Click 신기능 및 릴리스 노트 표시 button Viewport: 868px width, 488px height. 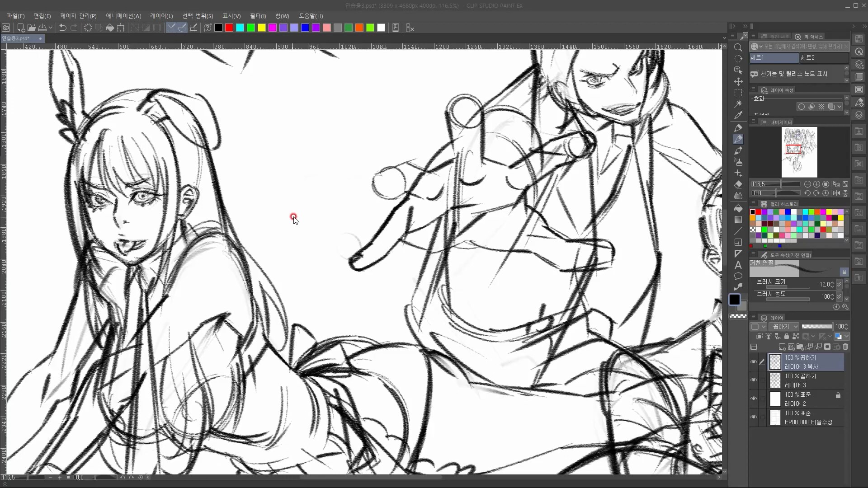point(794,74)
